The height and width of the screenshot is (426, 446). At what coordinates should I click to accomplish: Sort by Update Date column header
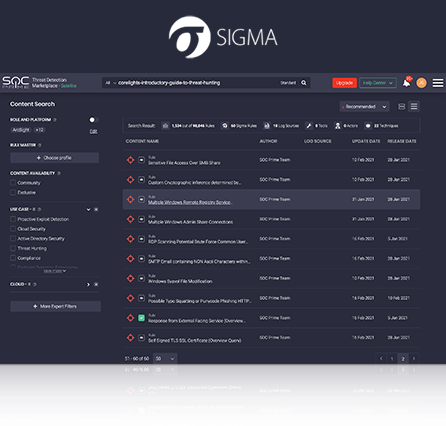[x=366, y=141]
